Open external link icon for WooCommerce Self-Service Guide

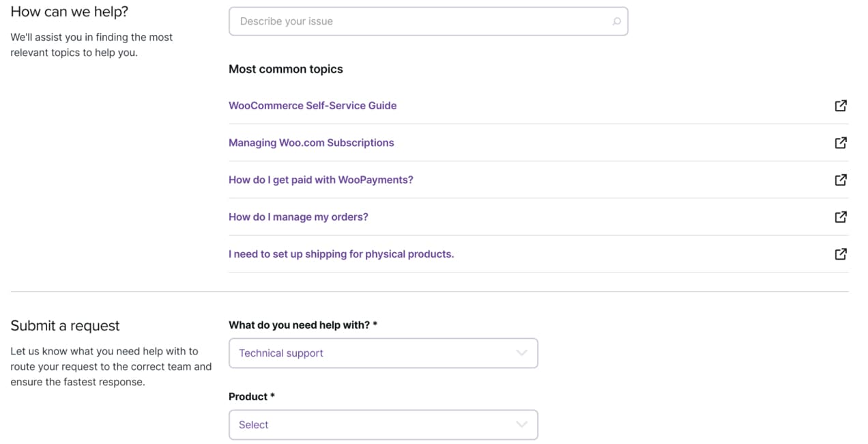pyautogui.click(x=841, y=106)
